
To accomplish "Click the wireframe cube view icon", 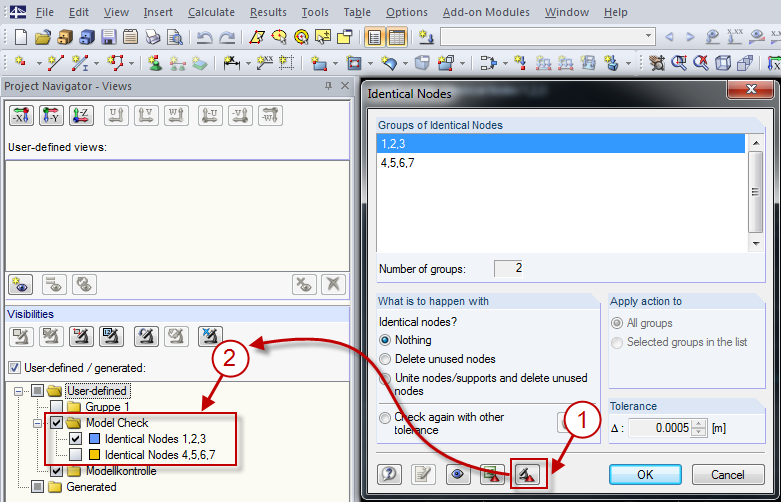I will tap(723, 63).
